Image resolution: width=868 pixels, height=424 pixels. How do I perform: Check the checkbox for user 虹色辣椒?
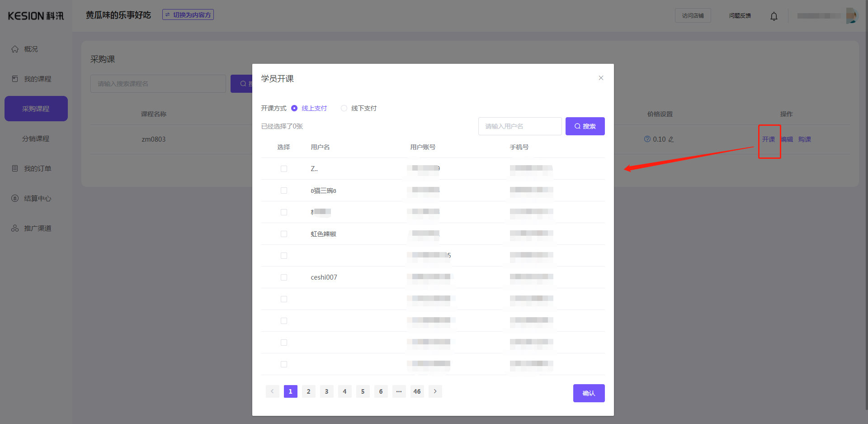(284, 234)
